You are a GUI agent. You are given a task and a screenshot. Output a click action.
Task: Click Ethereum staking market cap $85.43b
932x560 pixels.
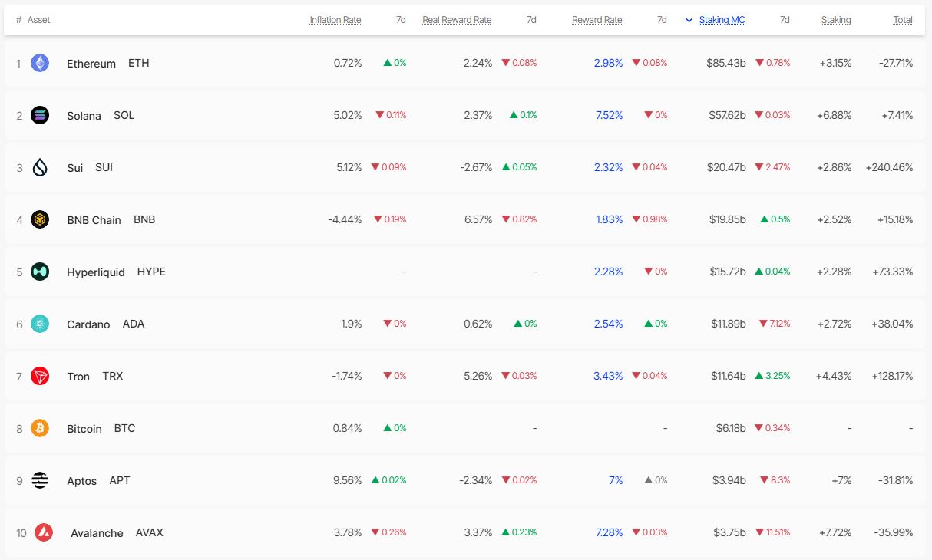726,63
